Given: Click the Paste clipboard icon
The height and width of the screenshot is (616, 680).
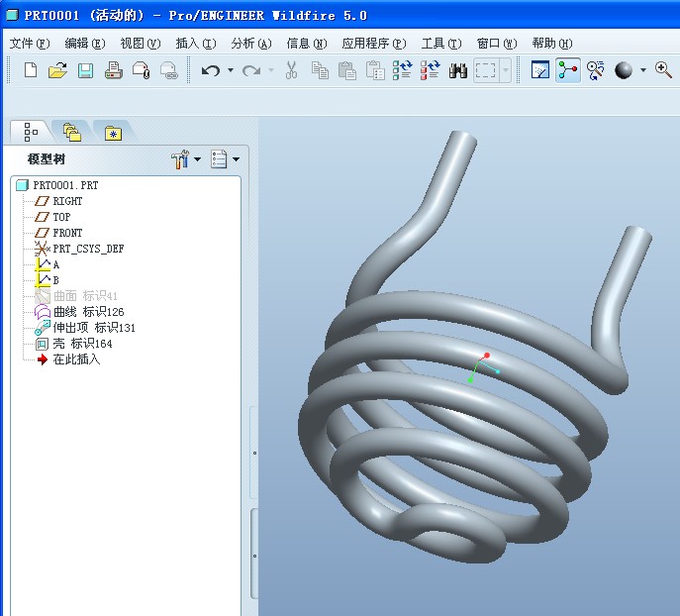Looking at the screenshot, I should [x=347, y=70].
